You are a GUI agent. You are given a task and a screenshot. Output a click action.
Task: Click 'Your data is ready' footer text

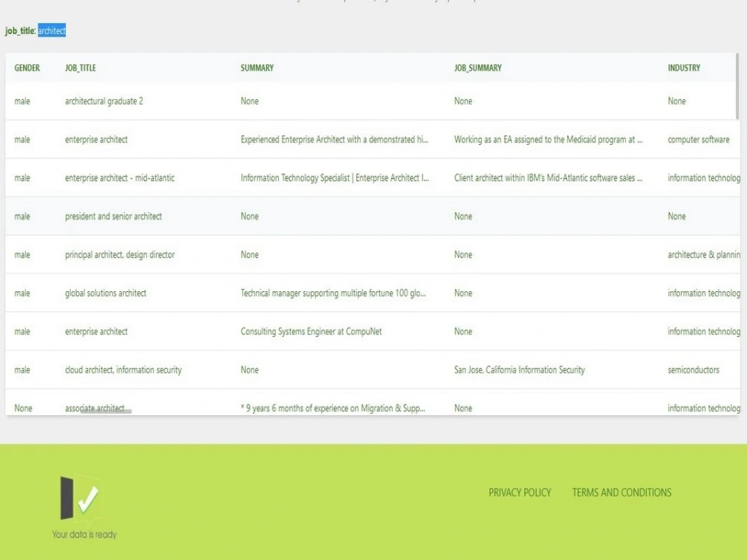(x=84, y=535)
